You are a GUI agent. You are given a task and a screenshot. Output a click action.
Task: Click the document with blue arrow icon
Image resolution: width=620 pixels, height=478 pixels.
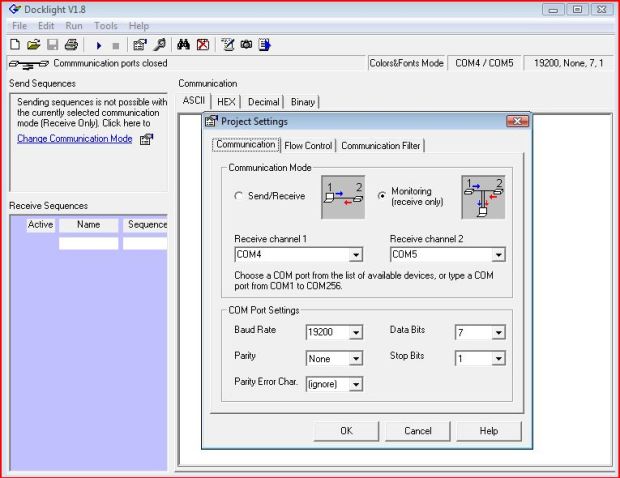tap(265, 45)
